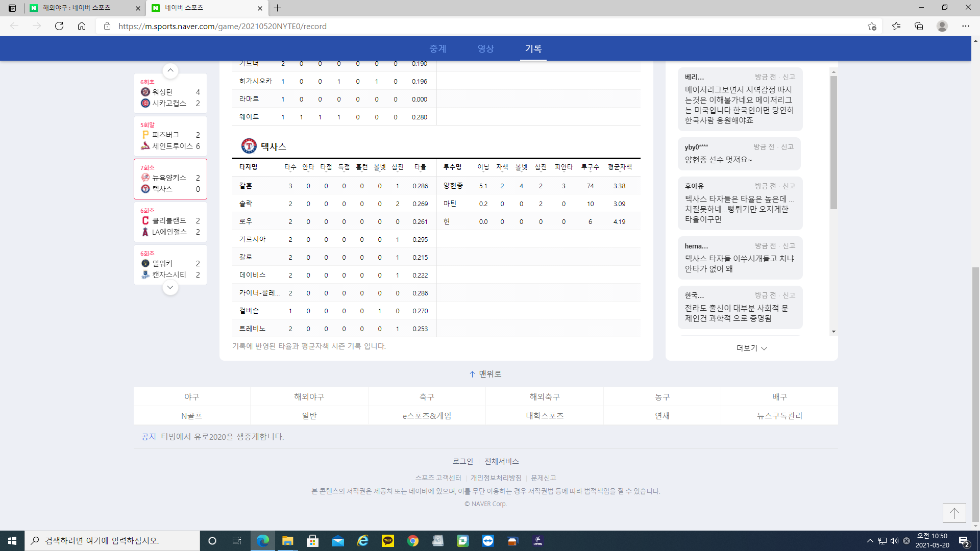Open the 클리블랜드 vs LA에인절스 game card

click(170, 222)
